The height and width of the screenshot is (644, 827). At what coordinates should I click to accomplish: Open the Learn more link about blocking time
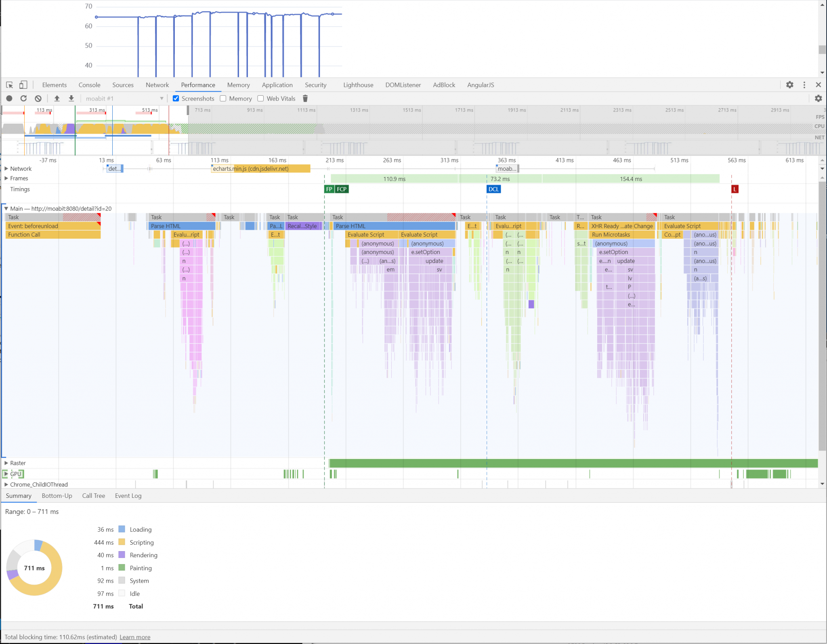[135, 637]
